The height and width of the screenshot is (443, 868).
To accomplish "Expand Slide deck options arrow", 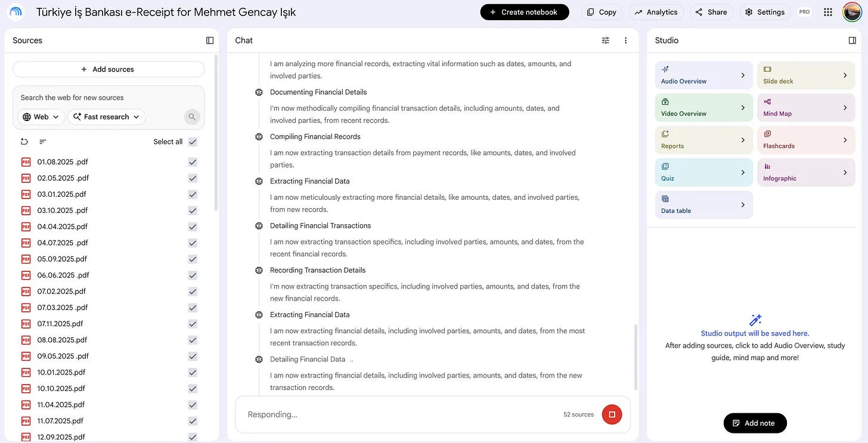I will 845,75.
